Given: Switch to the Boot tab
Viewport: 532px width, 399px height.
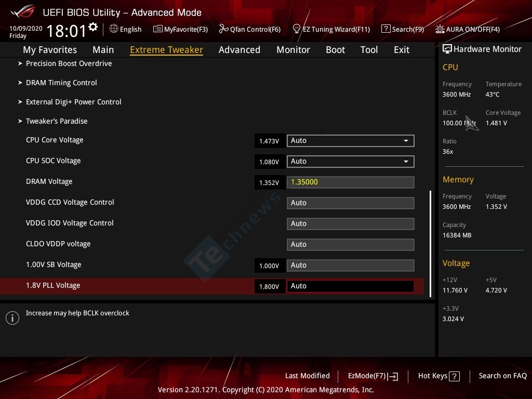Looking at the screenshot, I should [335, 50].
